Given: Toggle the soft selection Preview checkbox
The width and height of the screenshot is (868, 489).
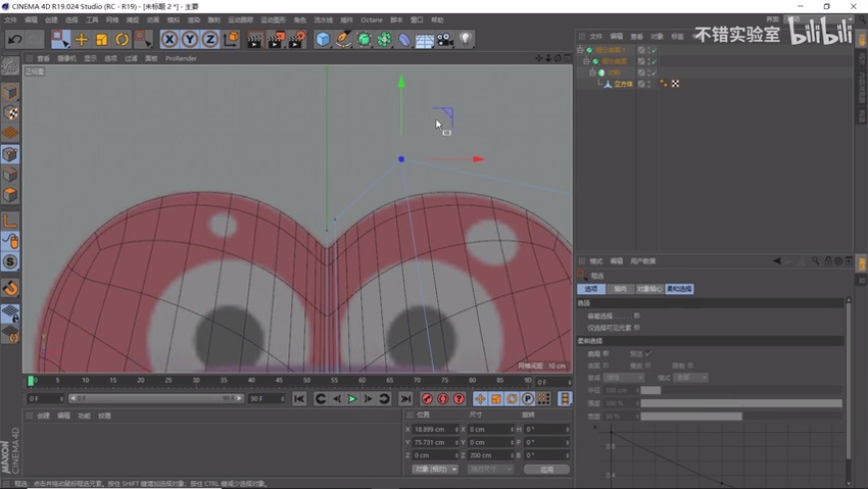Looking at the screenshot, I should (649, 353).
